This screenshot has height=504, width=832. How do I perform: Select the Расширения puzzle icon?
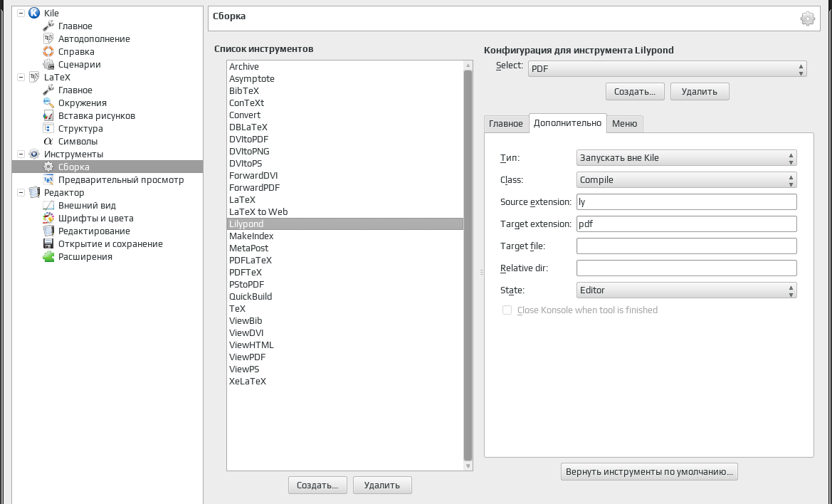point(48,256)
